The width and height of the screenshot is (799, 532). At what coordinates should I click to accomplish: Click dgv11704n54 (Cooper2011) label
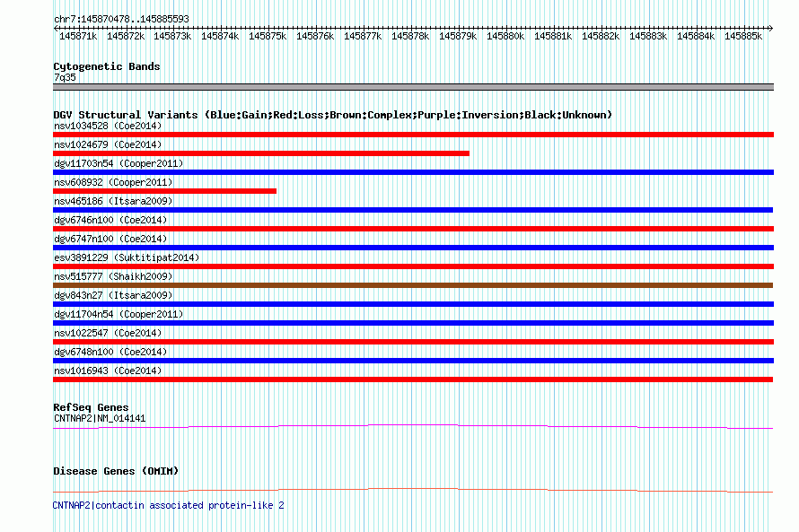click(x=119, y=314)
